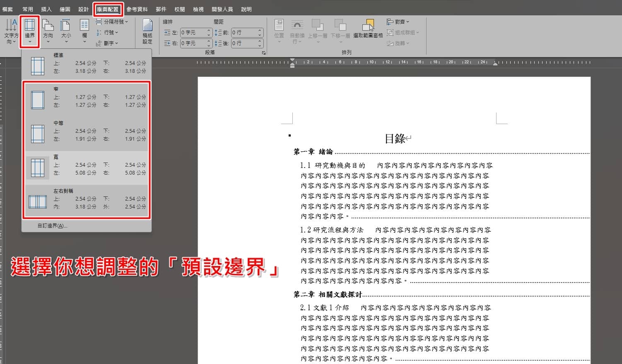Select the 中等 moderate margin preset
The height and width of the screenshot is (364, 622).
click(x=87, y=134)
